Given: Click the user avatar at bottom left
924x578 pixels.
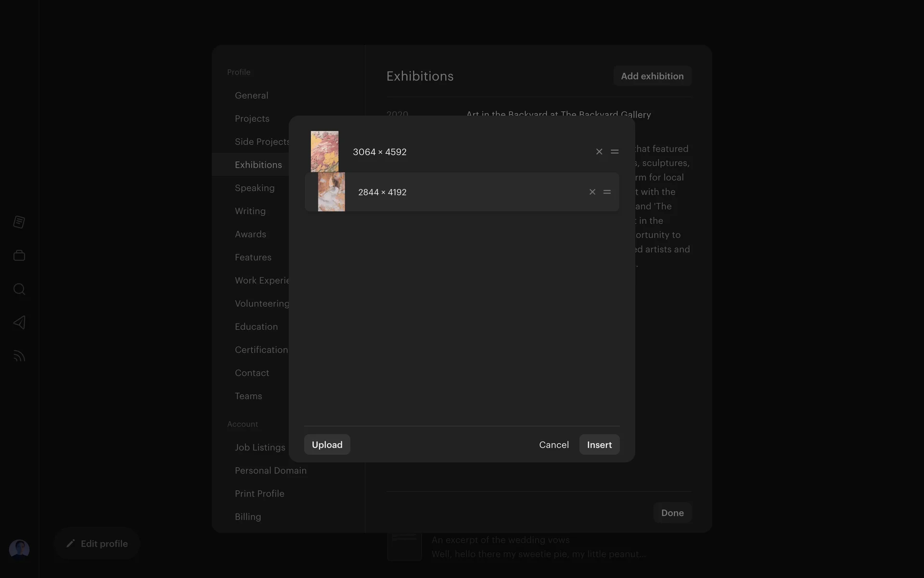Looking at the screenshot, I should click(19, 549).
